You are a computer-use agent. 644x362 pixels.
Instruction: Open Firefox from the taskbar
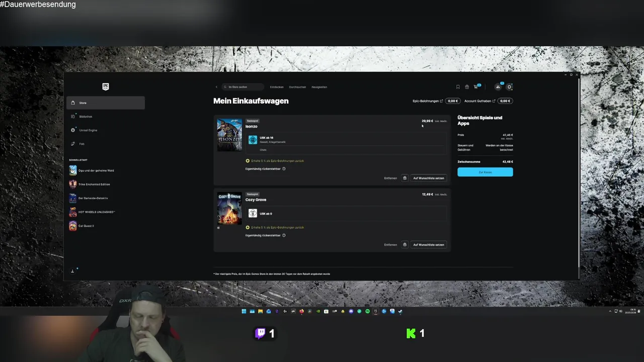click(301, 311)
